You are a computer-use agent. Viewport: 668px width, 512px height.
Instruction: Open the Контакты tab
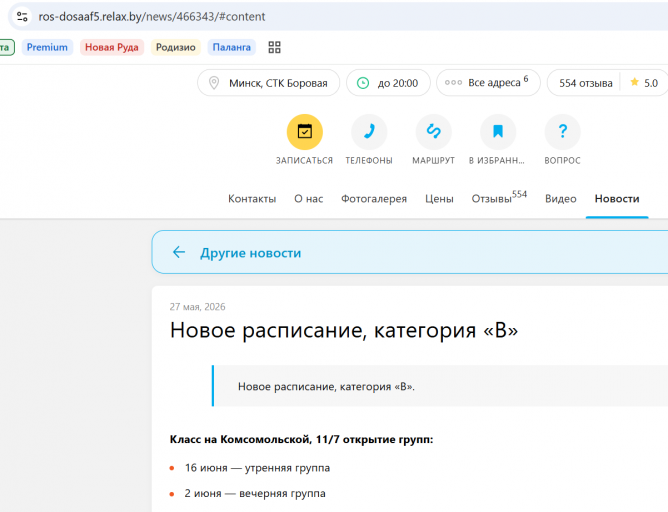pos(252,199)
